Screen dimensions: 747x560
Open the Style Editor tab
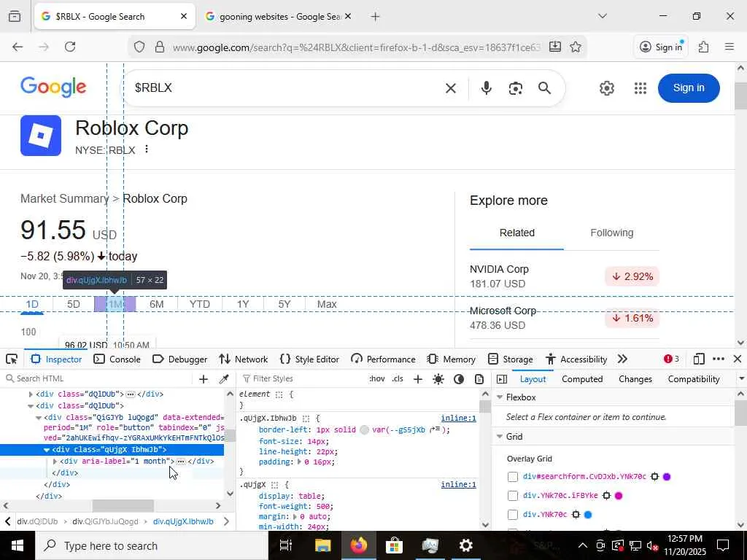pos(309,359)
